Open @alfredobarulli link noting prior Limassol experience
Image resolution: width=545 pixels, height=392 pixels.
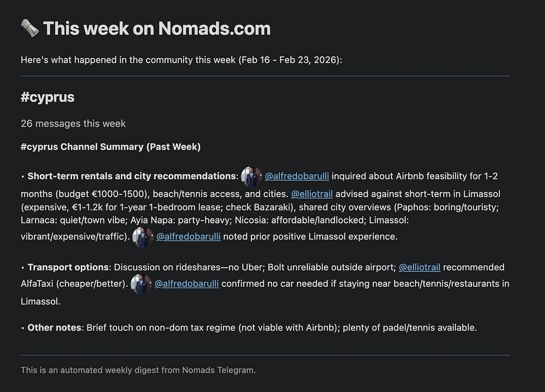pos(189,236)
